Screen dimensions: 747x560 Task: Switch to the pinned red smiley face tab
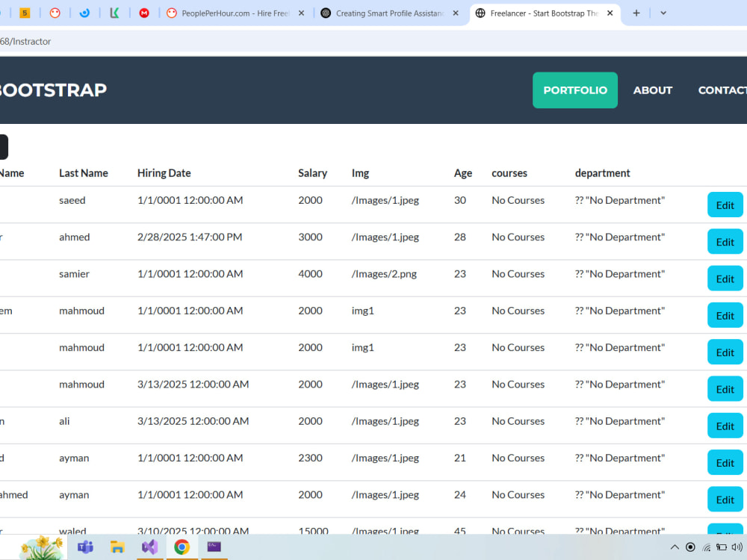[55, 13]
